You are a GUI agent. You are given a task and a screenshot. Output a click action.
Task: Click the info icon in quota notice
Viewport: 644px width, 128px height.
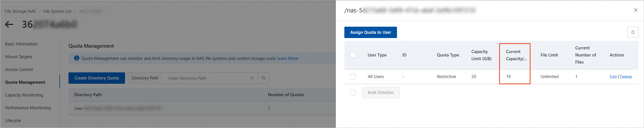[x=76, y=58]
